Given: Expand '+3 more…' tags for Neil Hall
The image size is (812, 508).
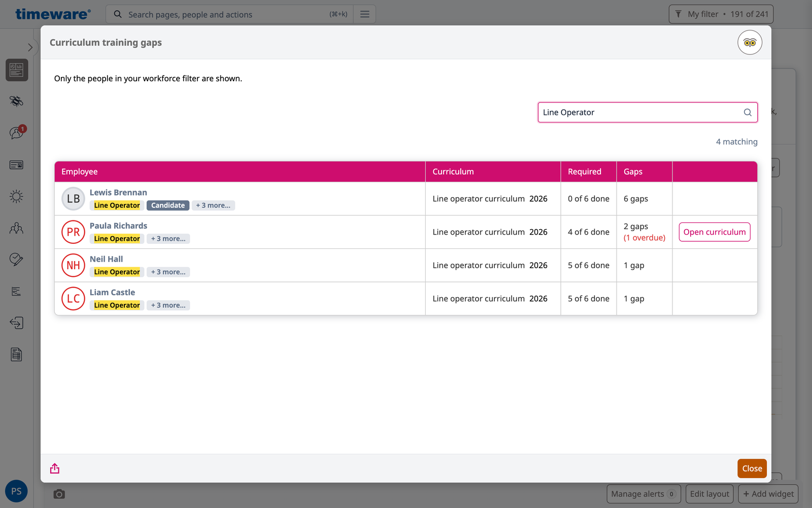Looking at the screenshot, I should coord(168,272).
